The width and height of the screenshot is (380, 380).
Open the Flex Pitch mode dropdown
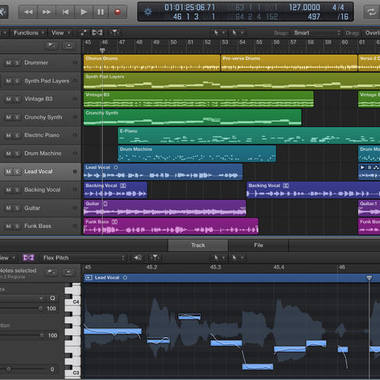83,258
